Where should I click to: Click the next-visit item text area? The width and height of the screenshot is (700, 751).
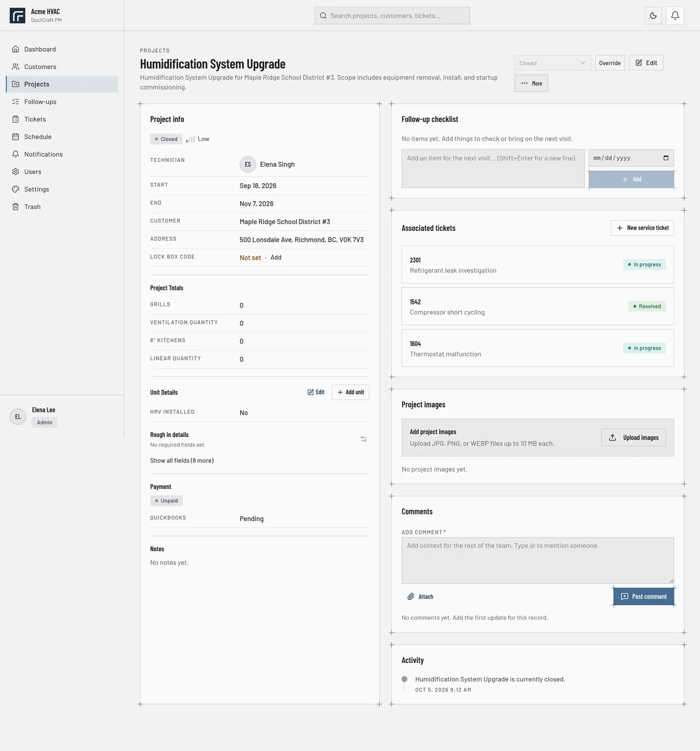click(493, 169)
